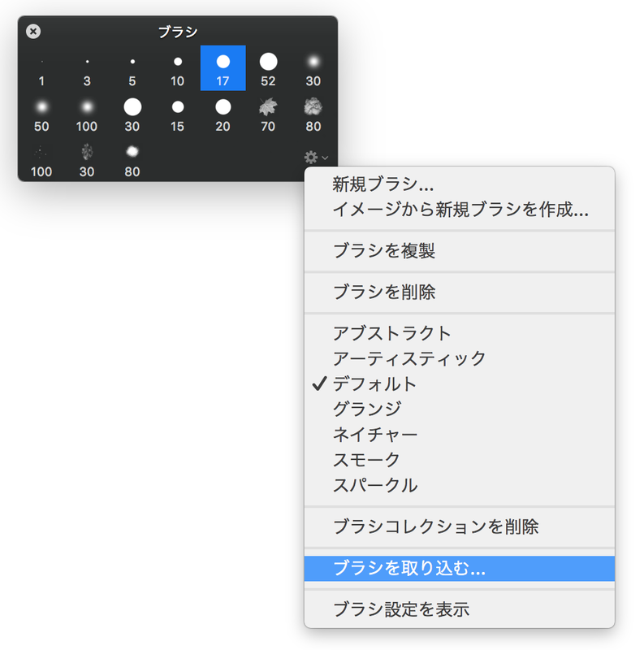Screen dimensions: 644x650
Task: Close the ブラシ panel
Action: point(33,32)
